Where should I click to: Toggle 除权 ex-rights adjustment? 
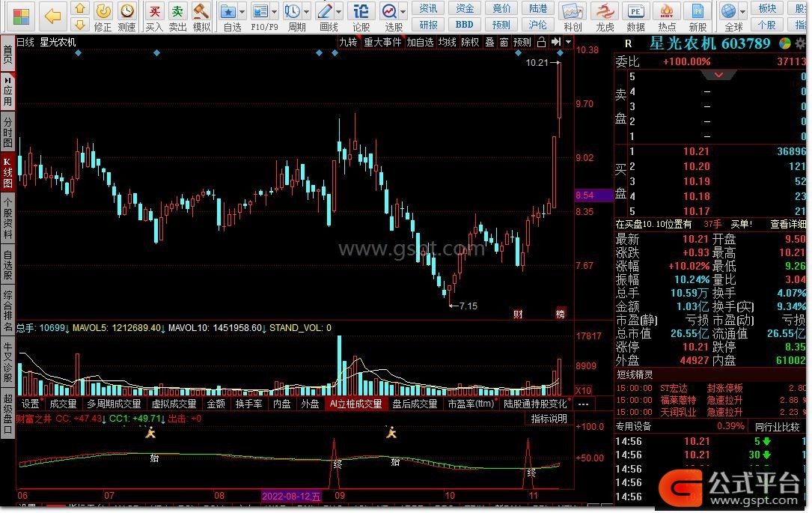tap(470, 42)
